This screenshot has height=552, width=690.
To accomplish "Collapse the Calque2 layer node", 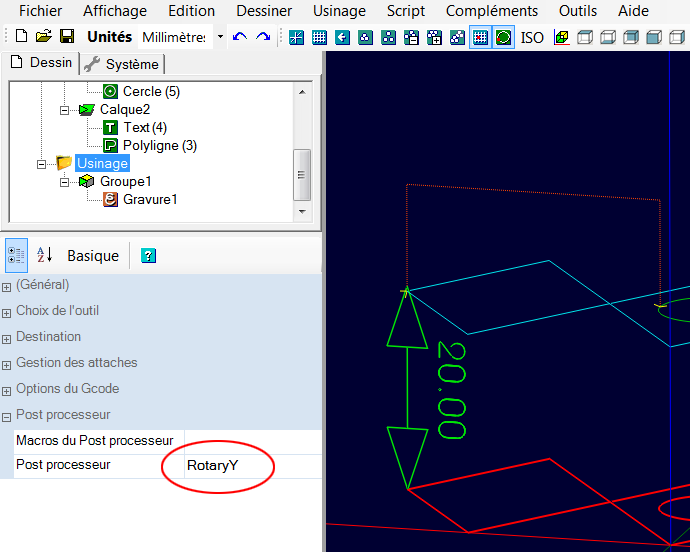I will point(64,110).
